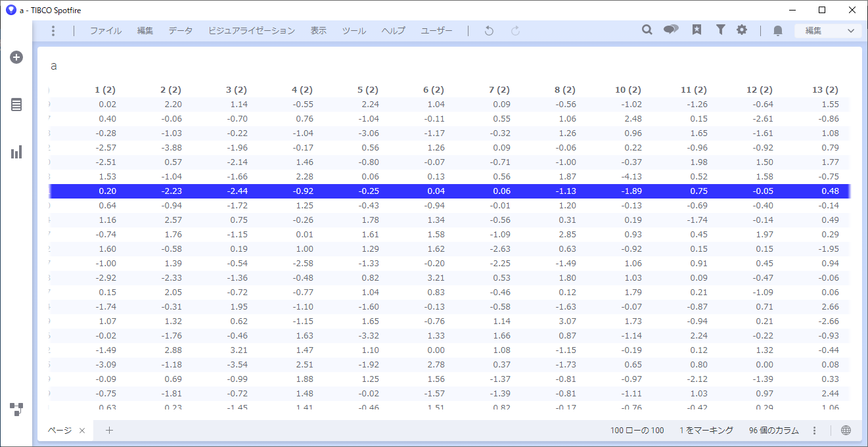
Task: Open the three-dot main menu icon
Action: click(x=53, y=31)
